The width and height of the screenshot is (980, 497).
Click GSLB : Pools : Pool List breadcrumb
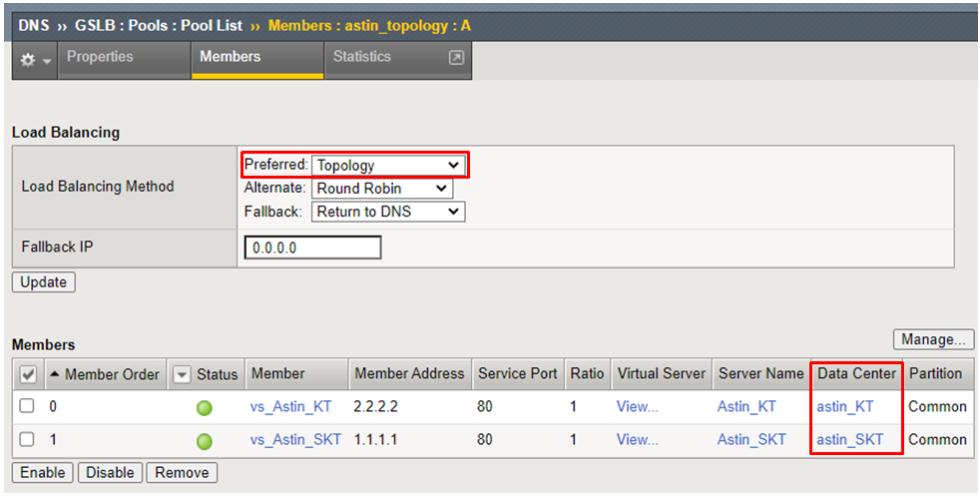(159, 26)
